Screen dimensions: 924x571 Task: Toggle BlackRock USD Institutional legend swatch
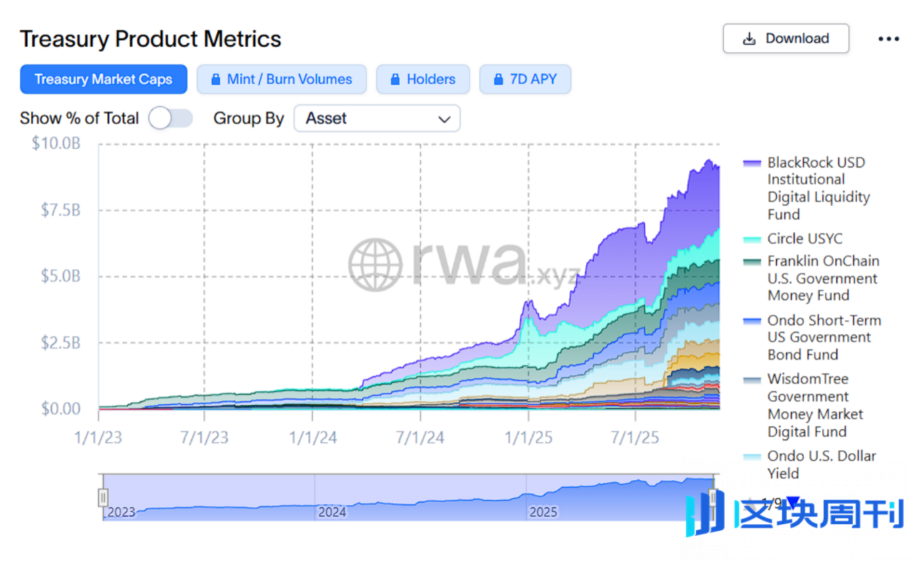[752, 163]
